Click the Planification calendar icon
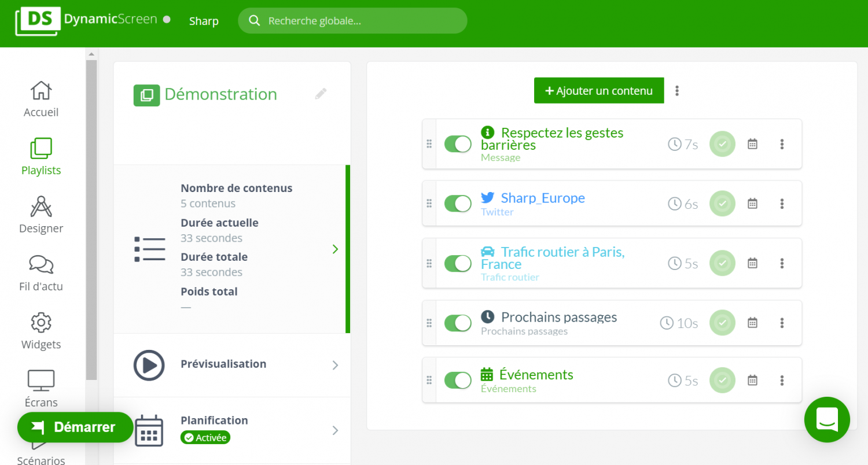 (149, 431)
